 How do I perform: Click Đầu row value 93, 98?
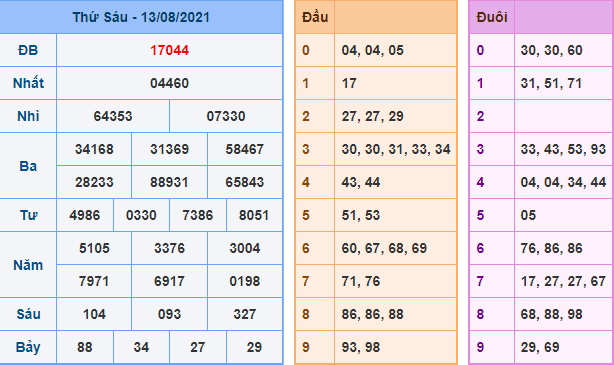361,347
